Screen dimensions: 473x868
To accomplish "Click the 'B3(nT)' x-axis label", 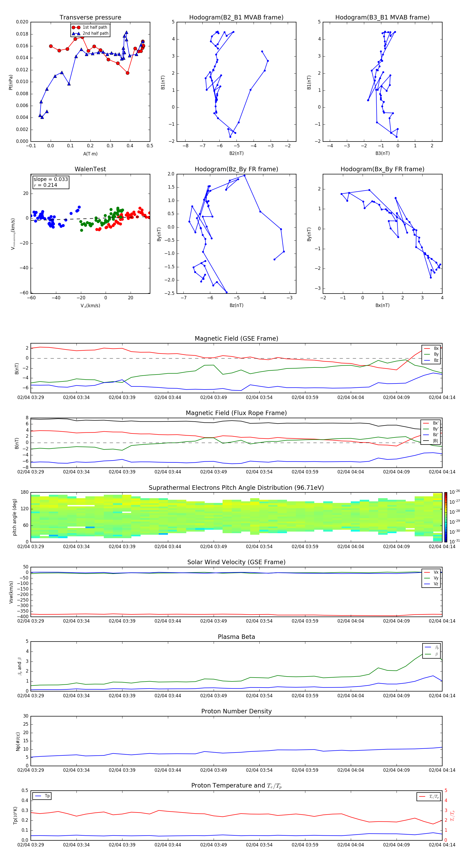I will 382,153.
